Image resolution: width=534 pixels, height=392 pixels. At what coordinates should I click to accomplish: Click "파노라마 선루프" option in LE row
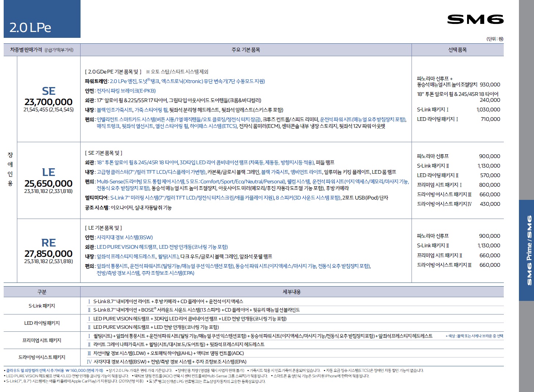433,156
